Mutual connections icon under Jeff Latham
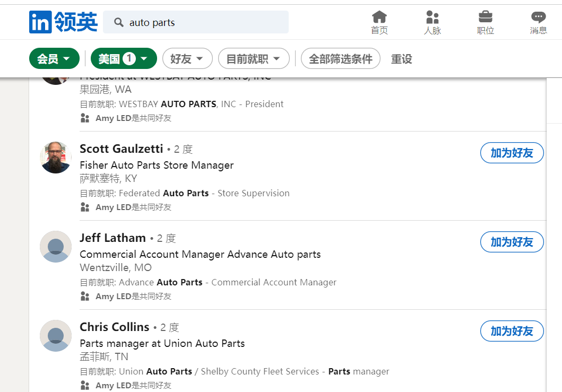 pyautogui.click(x=85, y=297)
